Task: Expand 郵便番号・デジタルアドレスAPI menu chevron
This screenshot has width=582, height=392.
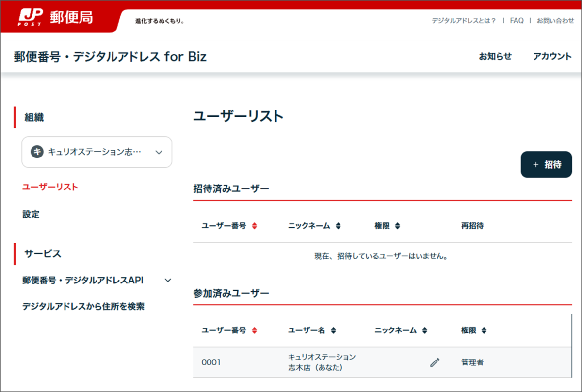Action: tap(168, 280)
